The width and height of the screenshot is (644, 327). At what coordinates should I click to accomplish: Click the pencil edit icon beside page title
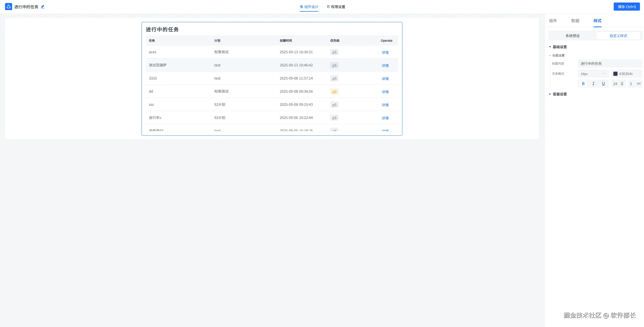[x=43, y=7]
